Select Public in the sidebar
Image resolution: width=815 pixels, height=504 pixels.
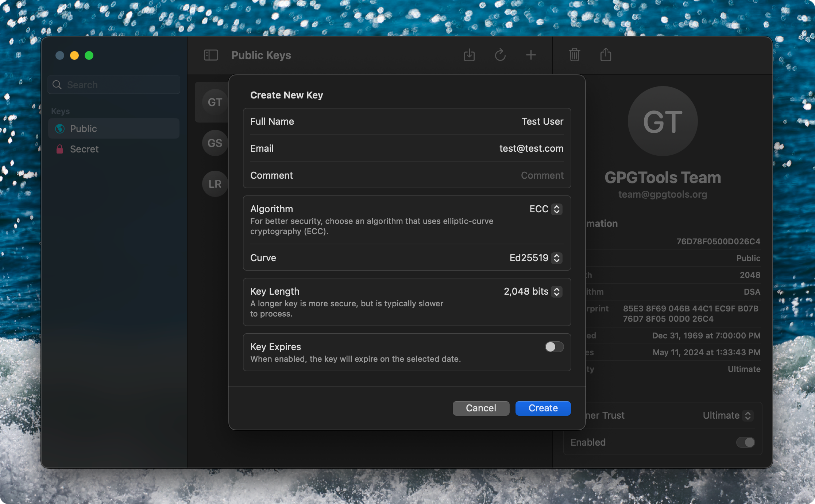coord(84,129)
